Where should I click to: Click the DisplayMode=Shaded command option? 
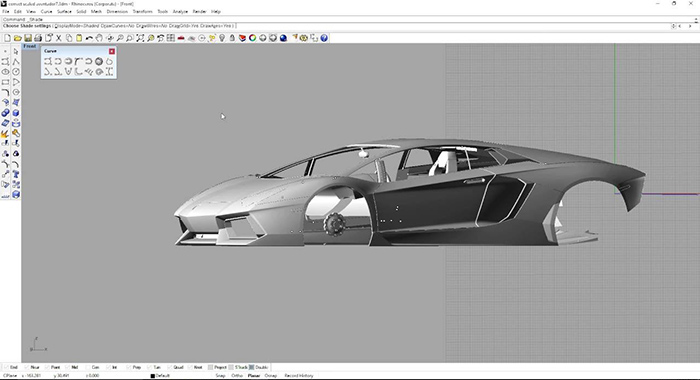point(77,26)
